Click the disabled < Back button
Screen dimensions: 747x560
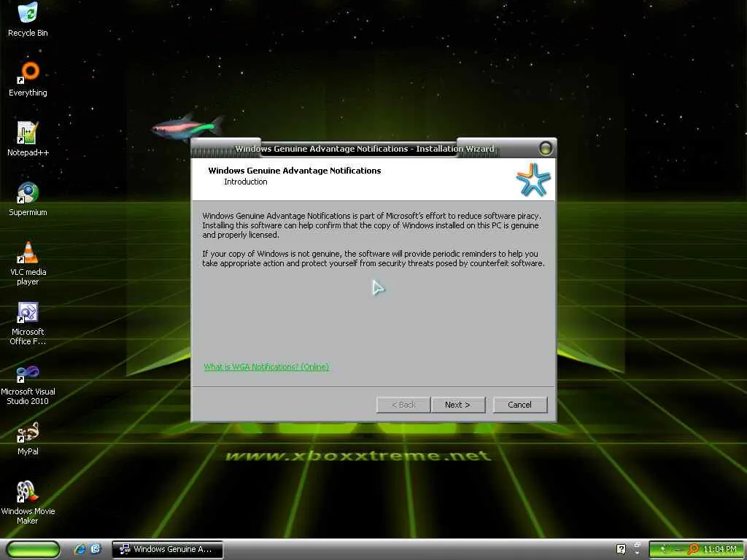[x=403, y=405]
